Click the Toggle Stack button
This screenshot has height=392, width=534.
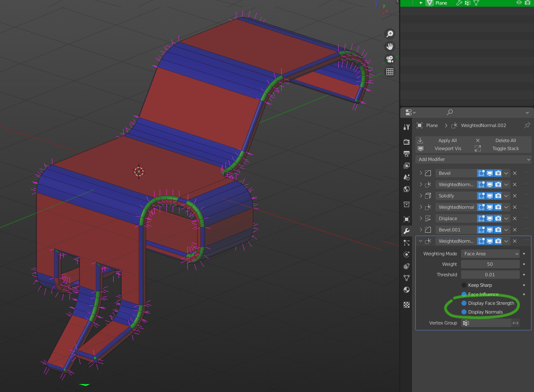[503, 148]
